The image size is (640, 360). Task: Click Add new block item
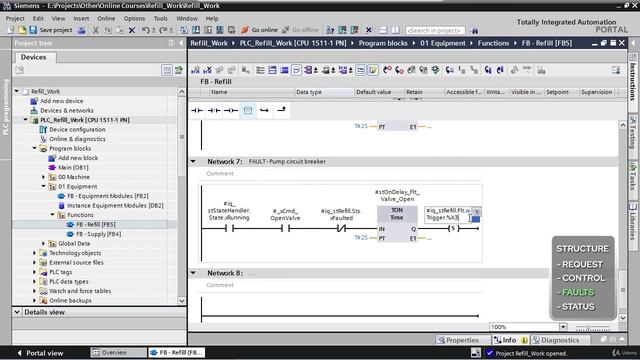click(78, 158)
